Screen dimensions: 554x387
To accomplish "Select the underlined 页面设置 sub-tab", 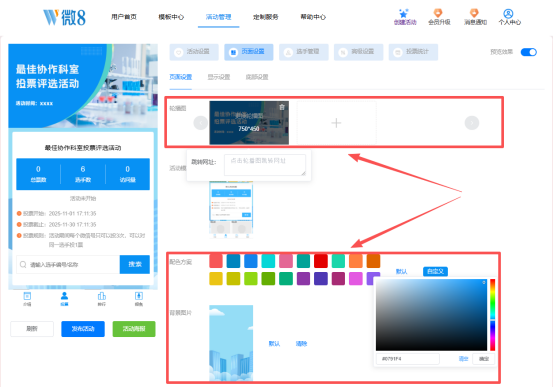I will click(181, 77).
